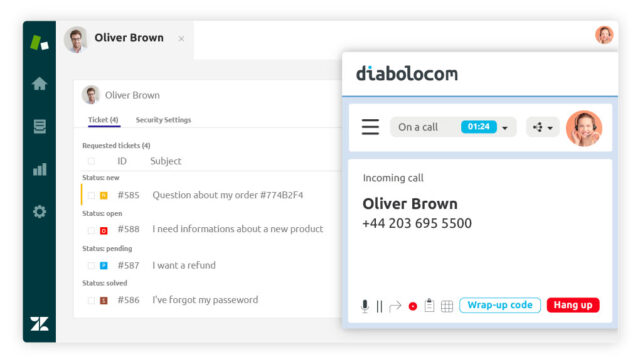Select the Oliver Brown top tab
The image size is (640, 364).
tap(124, 40)
